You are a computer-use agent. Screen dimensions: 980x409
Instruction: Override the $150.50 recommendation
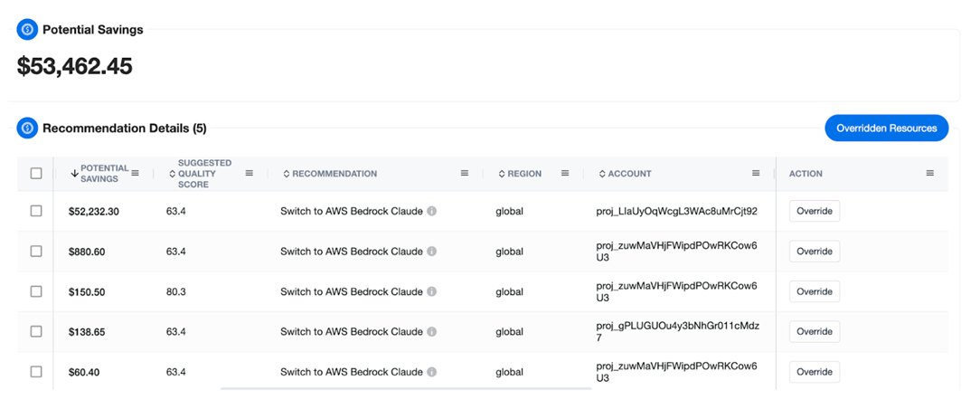pyautogui.click(x=815, y=291)
